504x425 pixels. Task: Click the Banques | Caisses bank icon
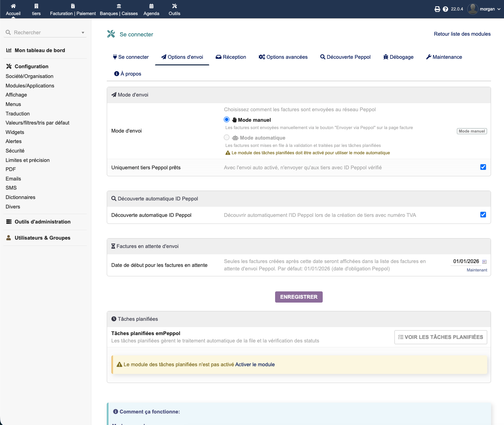point(119,6)
